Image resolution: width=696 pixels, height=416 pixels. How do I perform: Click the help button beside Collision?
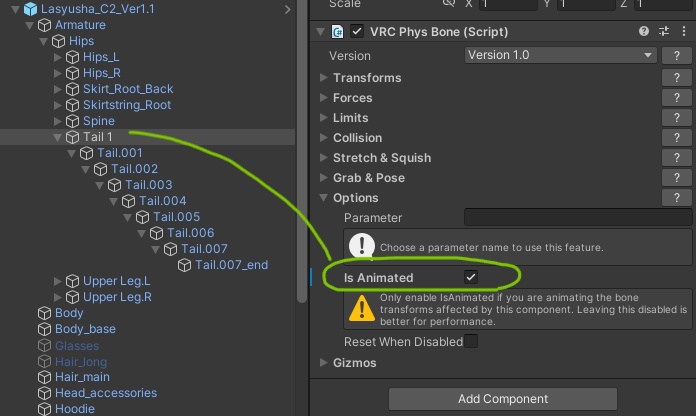(677, 138)
